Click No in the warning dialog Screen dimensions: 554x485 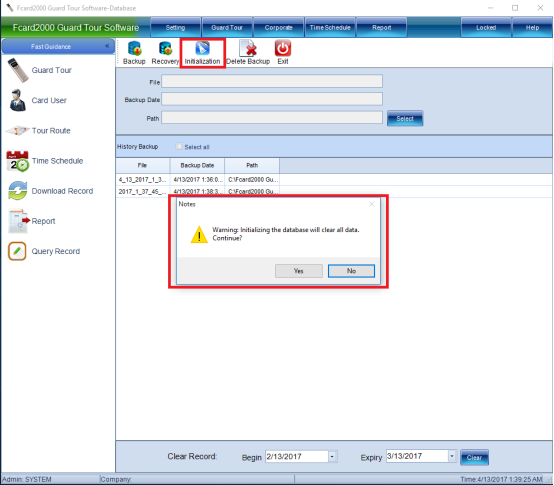pyautogui.click(x=351, y=271)
